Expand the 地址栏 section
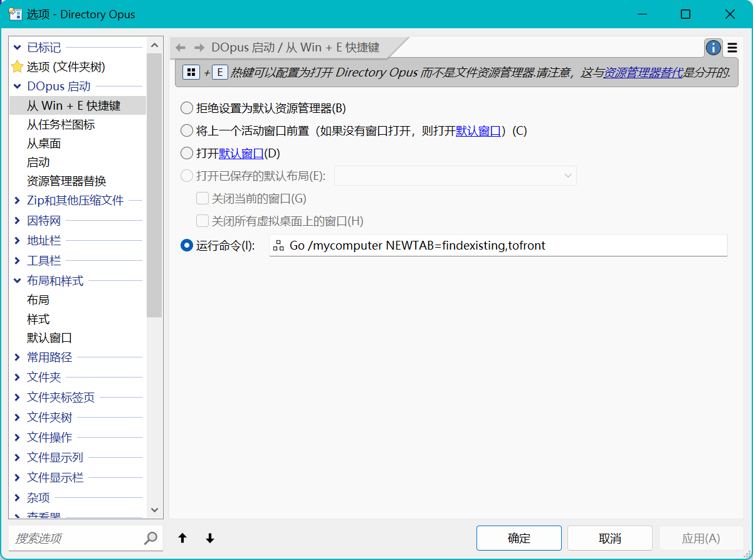 click(17, 241)
